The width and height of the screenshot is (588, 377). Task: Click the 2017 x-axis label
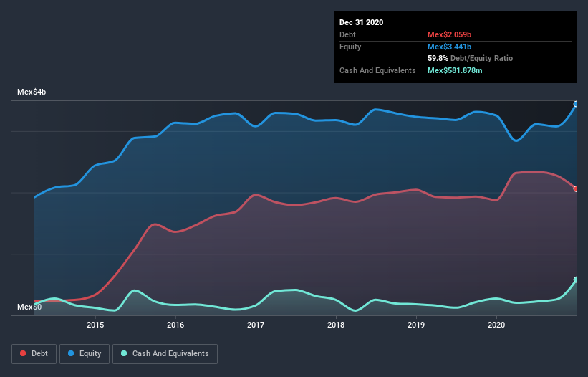256,325
